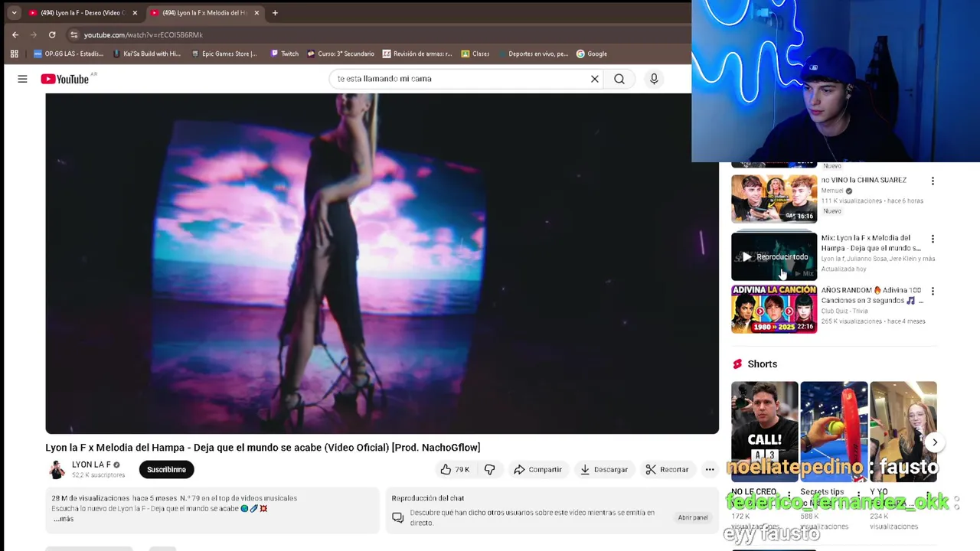Open the tab search dropdown arrow

14,12
